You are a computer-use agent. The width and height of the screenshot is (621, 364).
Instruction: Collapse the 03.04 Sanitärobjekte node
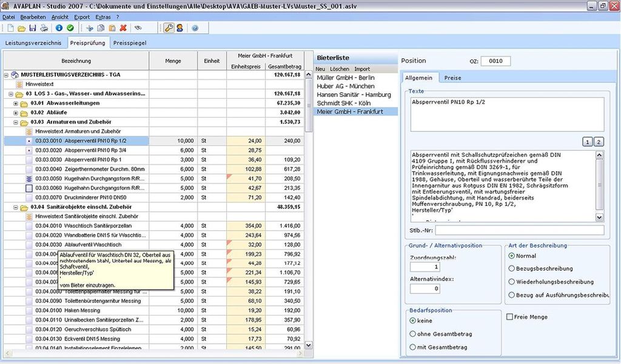click(16, 207)
